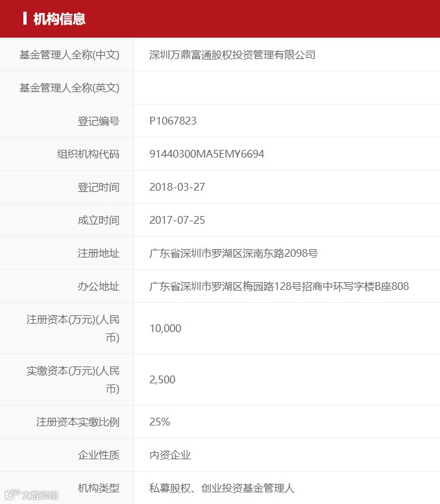Click the 注册资本实缴比例 label

pyautogui.click(x=77, y=422)
